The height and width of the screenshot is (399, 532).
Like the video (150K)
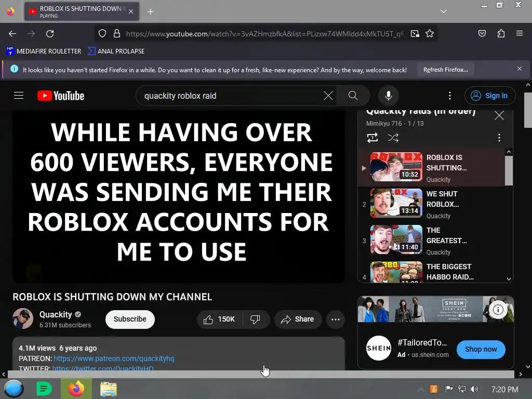click(x=220, y=320)
